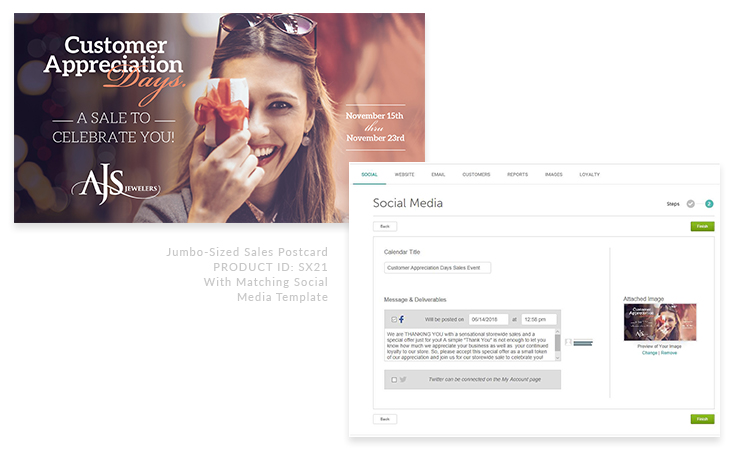Click the Twitter bird icon

403,379
